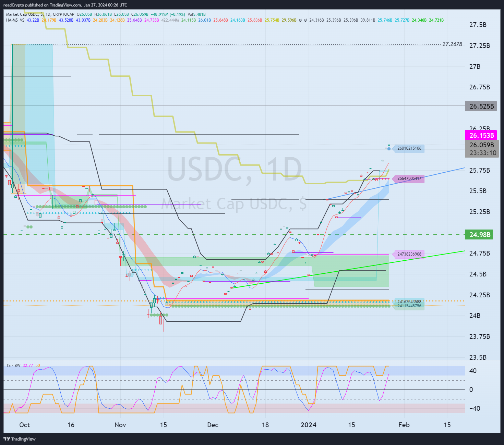Viewport: 504px width, 445px height.
Task: Click the TradingView logo at bottom left
Action: tap(20, 439)
